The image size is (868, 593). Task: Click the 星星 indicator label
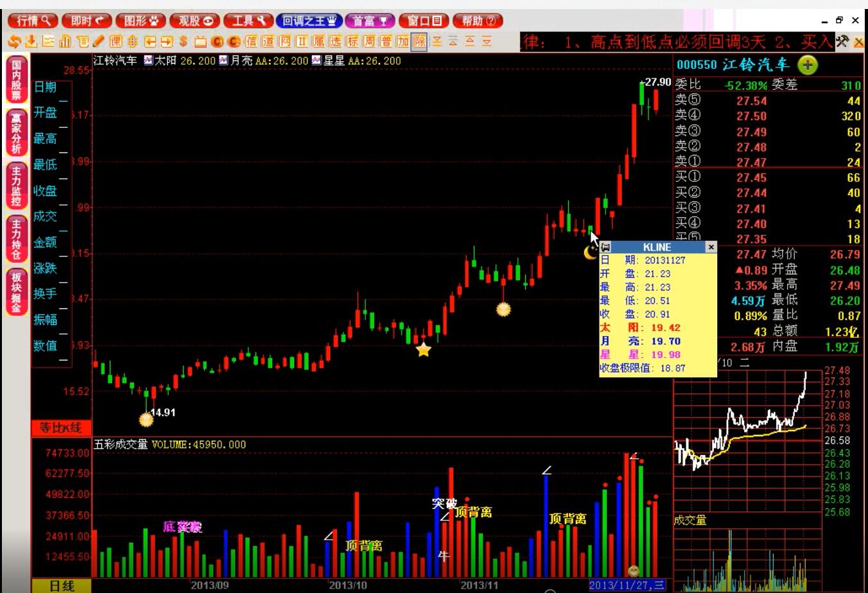point(334,60)
